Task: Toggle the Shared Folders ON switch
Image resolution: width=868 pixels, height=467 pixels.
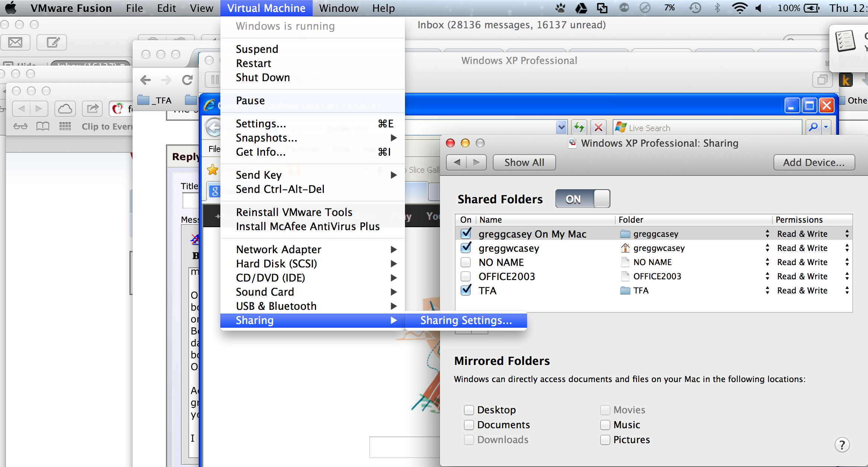Action: pos(583,199)
